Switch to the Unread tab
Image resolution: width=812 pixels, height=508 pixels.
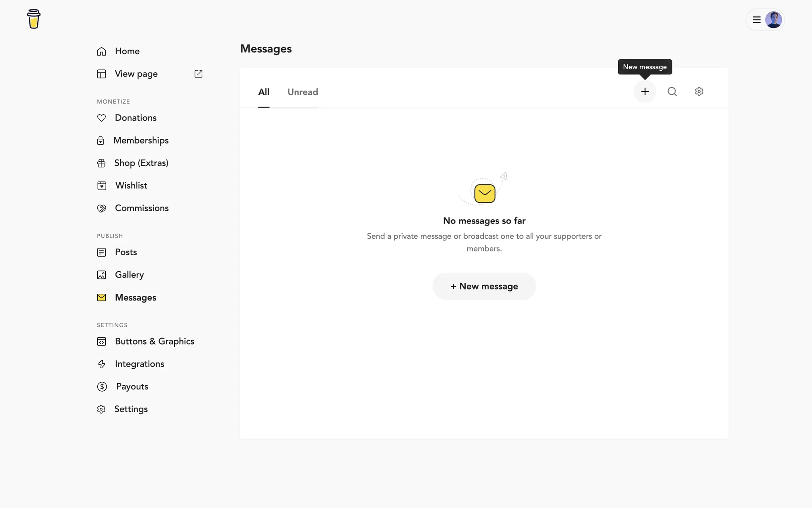[303, 92]
